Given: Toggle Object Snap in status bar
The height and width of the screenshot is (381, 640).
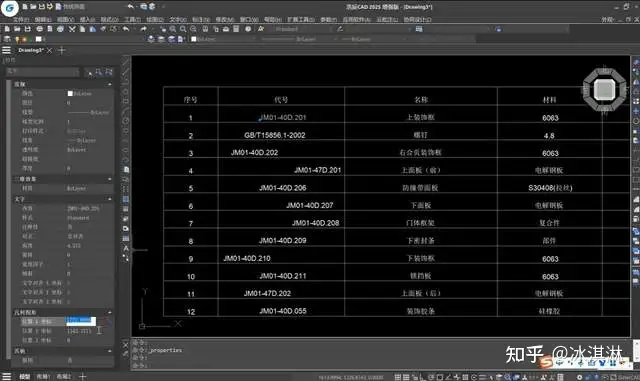Looking at the screenshot, I should point(440,377).
